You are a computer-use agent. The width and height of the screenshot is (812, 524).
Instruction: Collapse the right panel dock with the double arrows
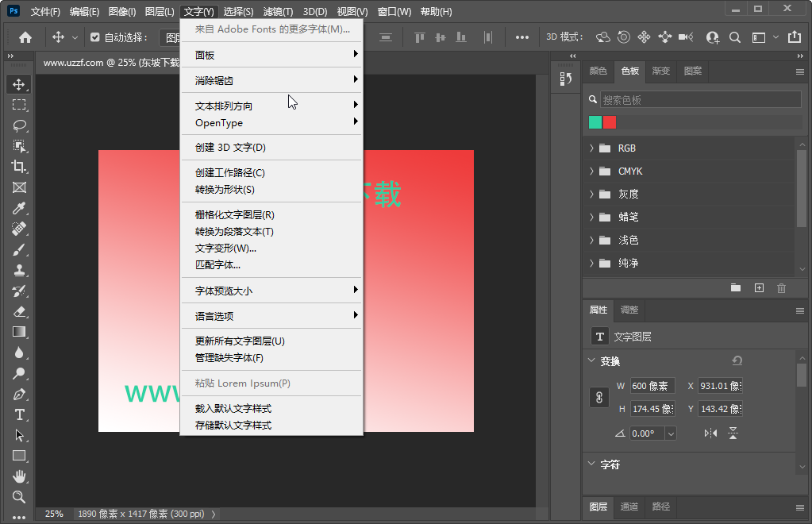point(801,56)
